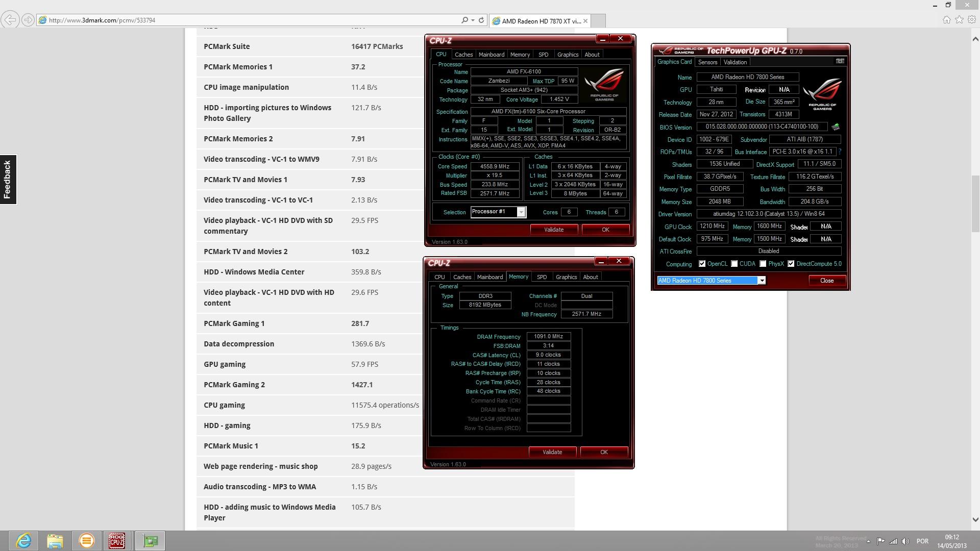Screen dimensions: 980x551
Task: Click the browser forward arrow icon
Action: (x=29, y=20)
